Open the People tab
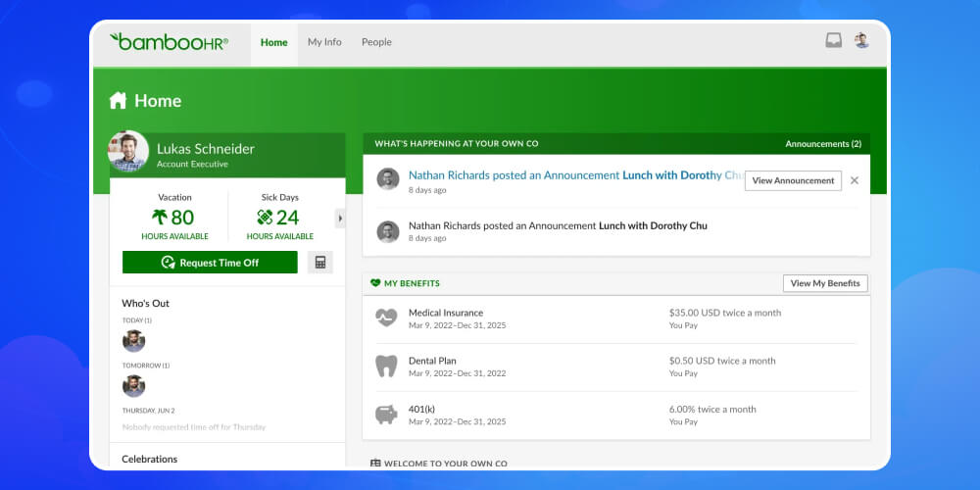The width and height of the screenshot is (980, 490). [x=377, y=42]
